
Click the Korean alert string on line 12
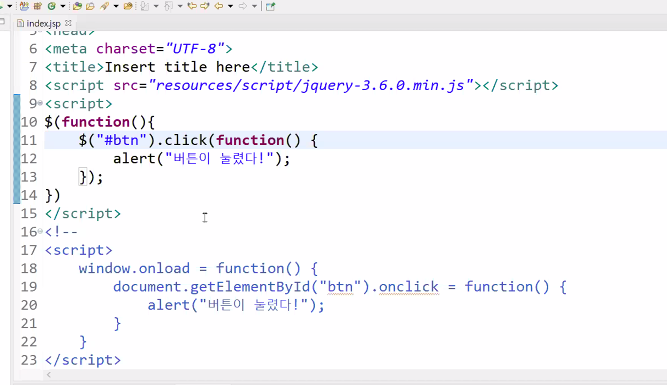pyautogui.click(x=220, y=158)
